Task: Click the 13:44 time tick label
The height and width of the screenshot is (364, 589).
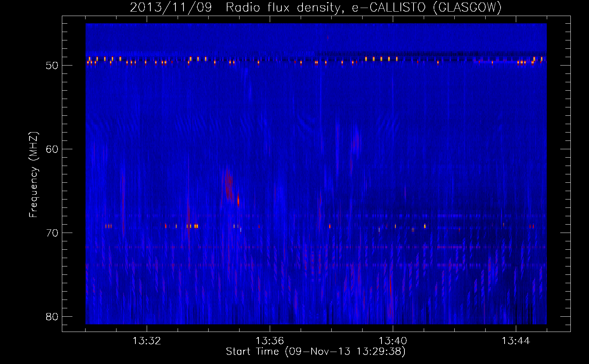Action: coord(516,341)
